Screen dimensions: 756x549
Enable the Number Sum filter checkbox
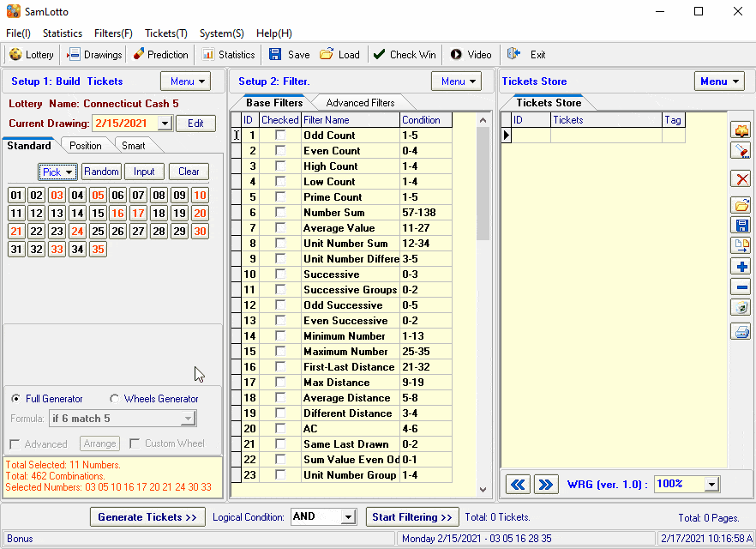(x=280, y=212)
